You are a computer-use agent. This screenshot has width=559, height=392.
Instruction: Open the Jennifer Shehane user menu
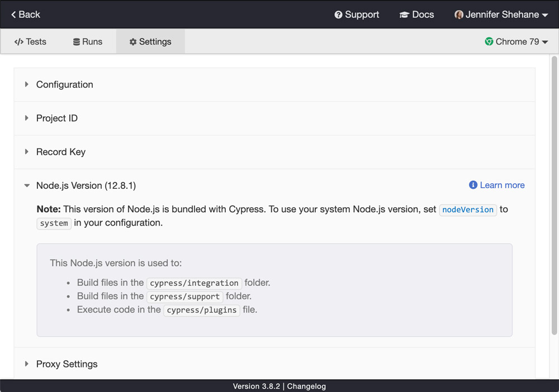click(500, 14)
